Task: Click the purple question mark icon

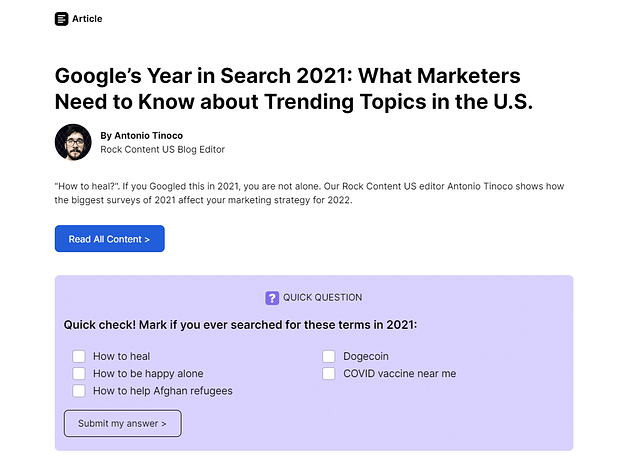Action: click(x=272, y=297)
